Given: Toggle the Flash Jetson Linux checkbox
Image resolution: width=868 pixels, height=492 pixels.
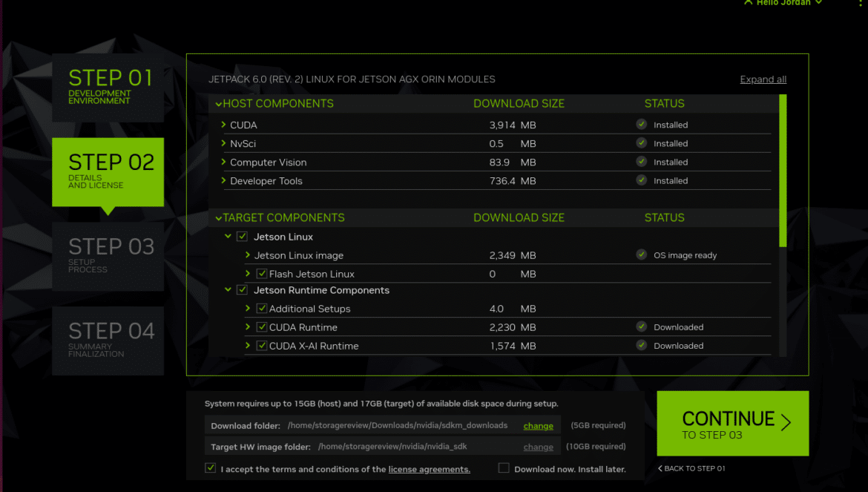Looking at the screenshot, I should [x=262, y=273].
